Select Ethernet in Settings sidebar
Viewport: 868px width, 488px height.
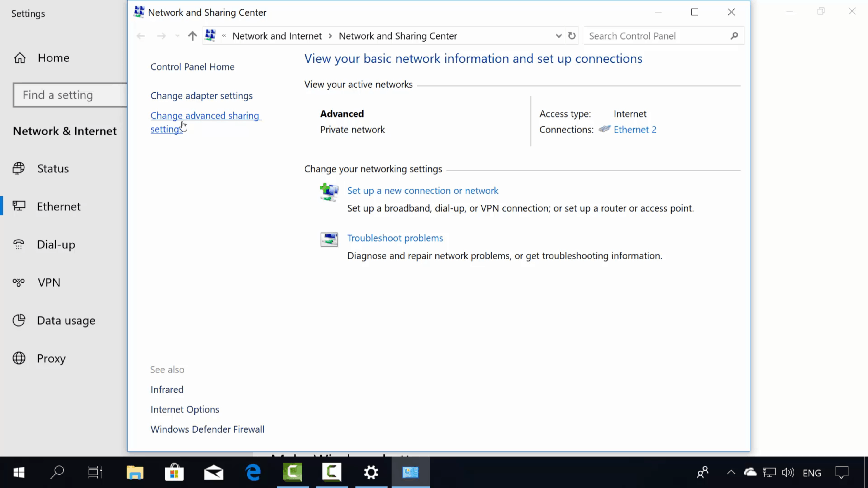47,206
